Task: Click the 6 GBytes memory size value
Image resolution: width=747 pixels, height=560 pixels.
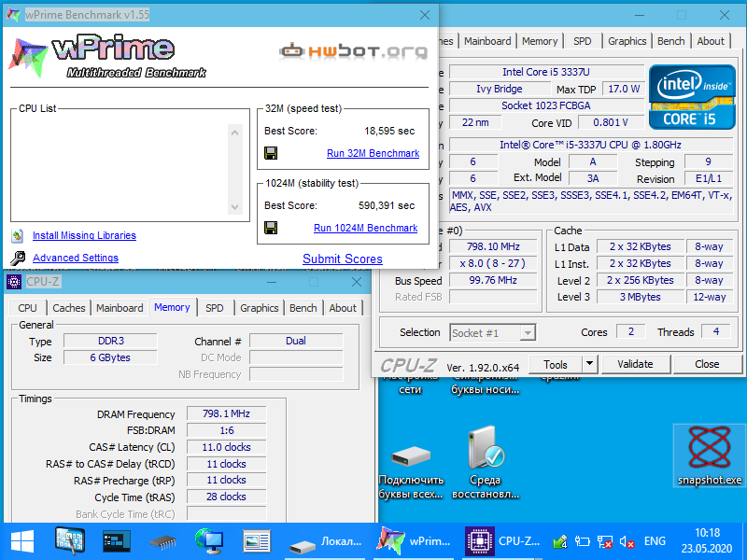Action: [110, 357]
